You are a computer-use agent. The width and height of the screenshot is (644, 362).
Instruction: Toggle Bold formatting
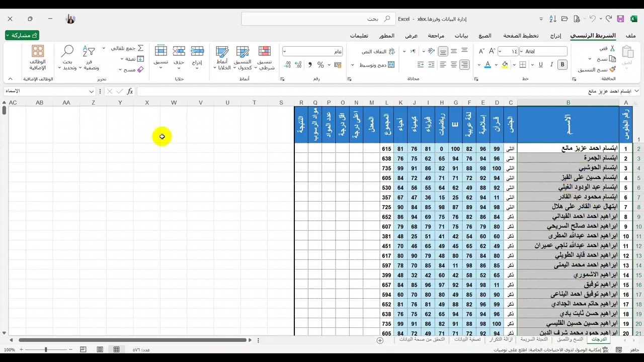pyautogui.click(x=562, y=64)
